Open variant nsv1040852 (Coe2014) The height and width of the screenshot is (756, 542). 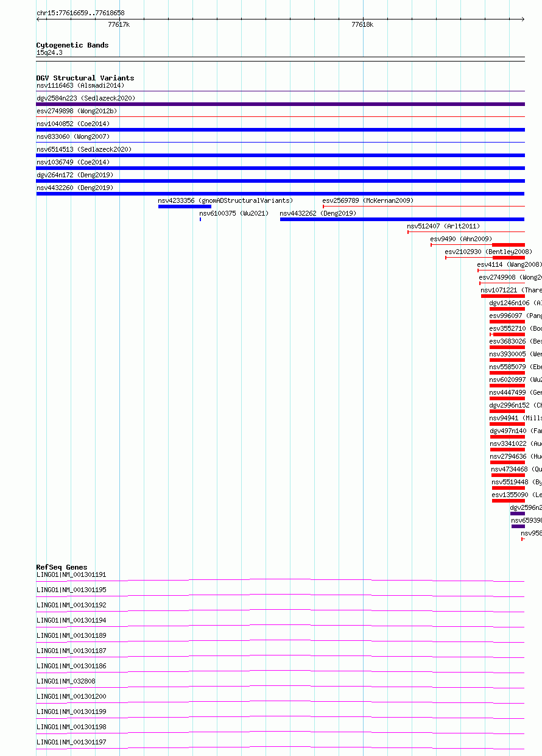tap(73, 124)
